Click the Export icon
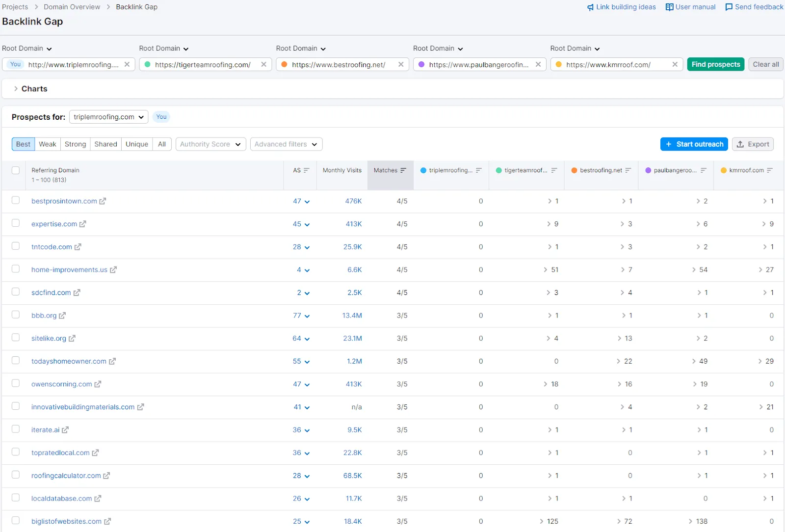785x532 pixels. pyautogui.click(x=741, y=144)
